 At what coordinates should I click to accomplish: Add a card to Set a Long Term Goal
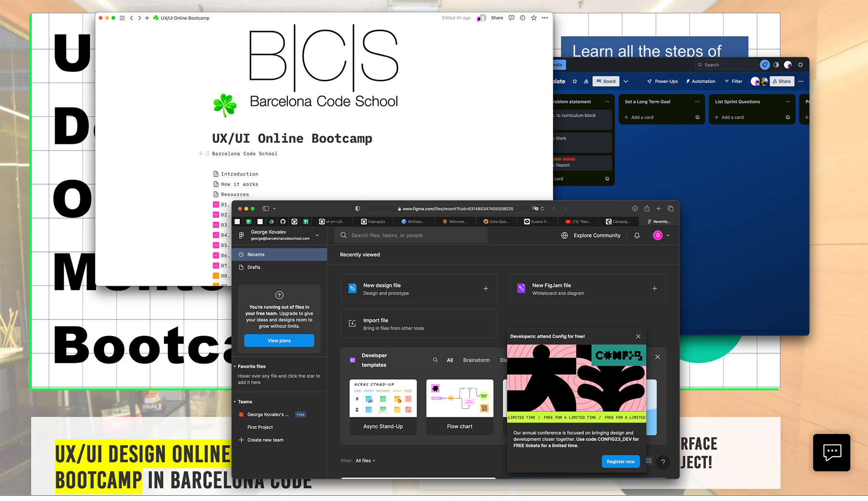click(x=639, y=117)
